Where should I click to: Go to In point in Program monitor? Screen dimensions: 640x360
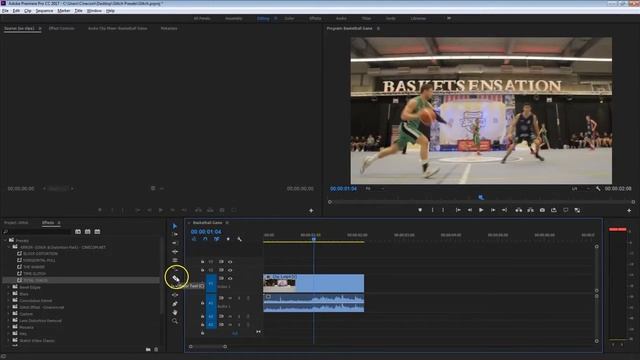[x=458, y=210]
